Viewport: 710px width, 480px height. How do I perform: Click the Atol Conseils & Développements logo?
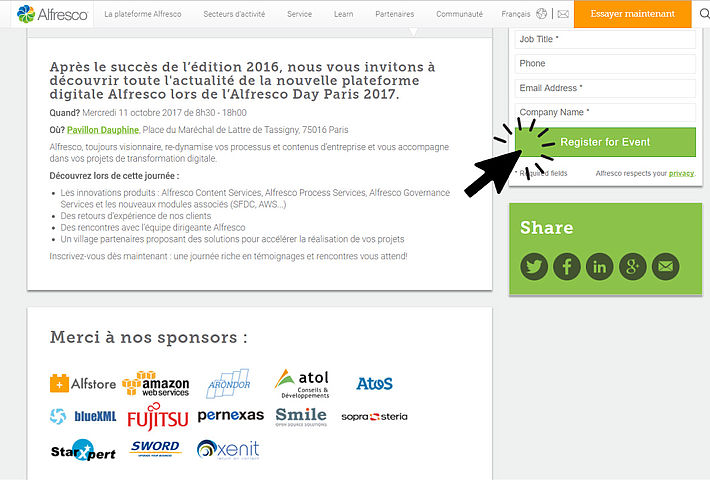[302, 384]
